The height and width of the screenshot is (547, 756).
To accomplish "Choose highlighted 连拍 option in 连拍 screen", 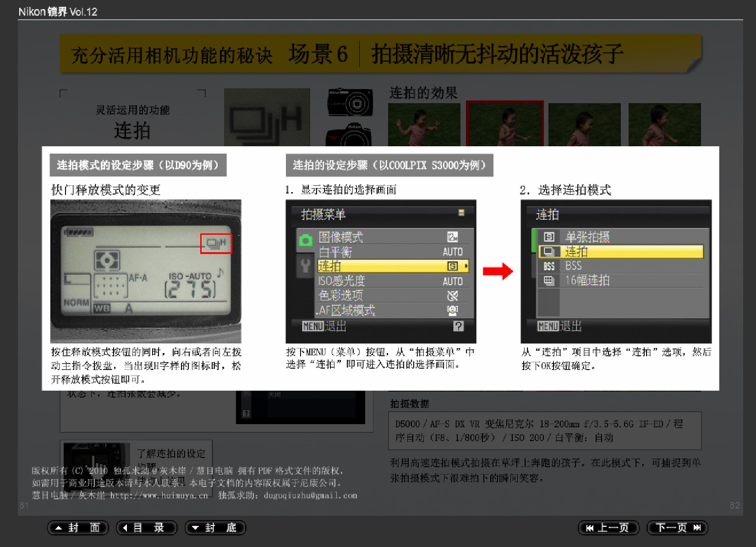I will click(621, 252).
